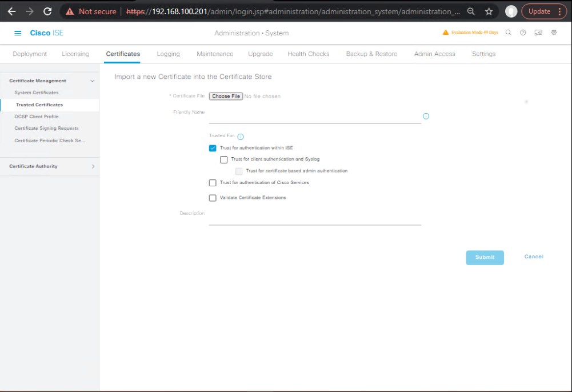Open the browser profile avatar
The image size is (572, 392).
tap(511, 11)
